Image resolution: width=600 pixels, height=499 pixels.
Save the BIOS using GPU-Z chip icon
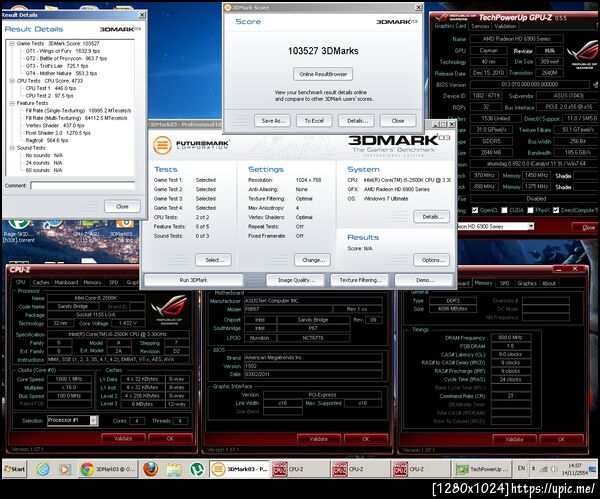click(595, 84)
